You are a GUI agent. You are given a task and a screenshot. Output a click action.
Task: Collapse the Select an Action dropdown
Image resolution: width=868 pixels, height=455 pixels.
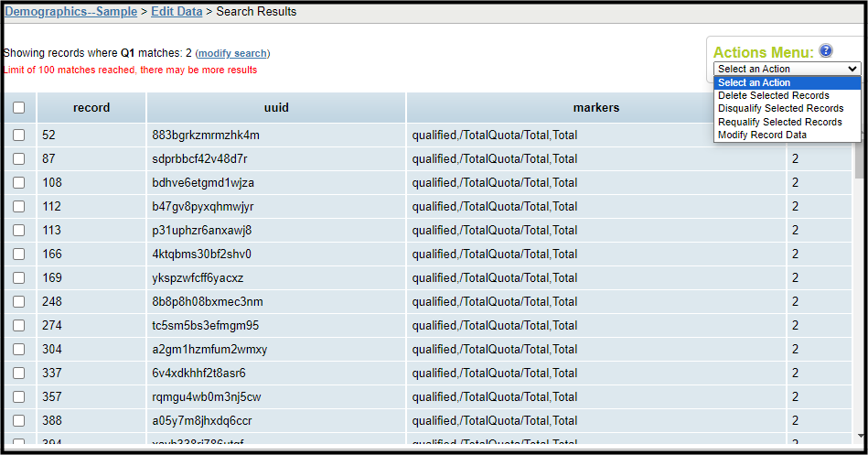(x=788, y=69)
